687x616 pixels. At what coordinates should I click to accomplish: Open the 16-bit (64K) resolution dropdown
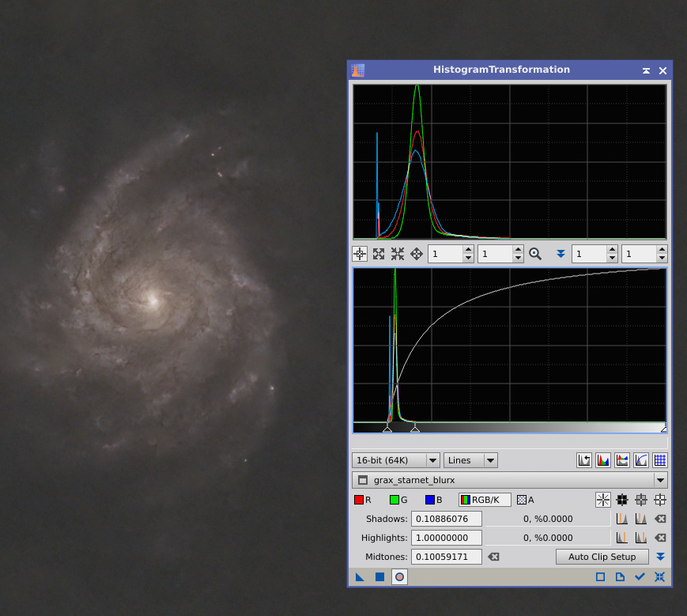click(396, 460)
